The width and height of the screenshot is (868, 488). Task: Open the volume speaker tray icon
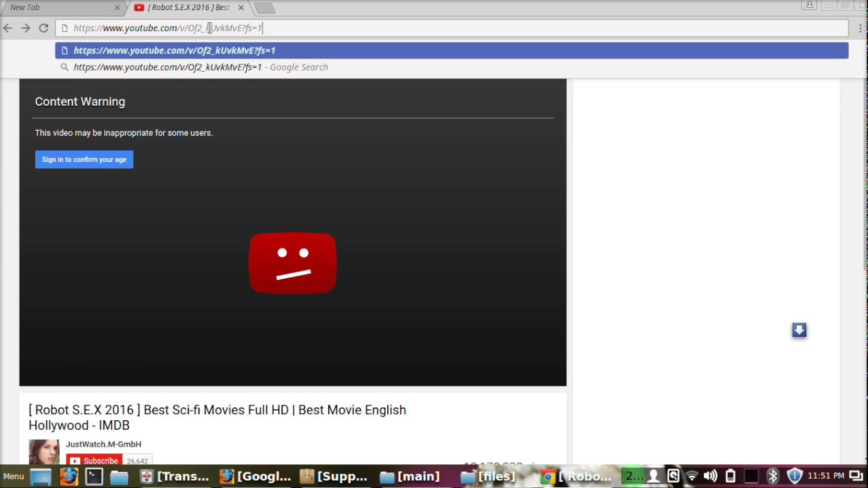tap(711, 476)
